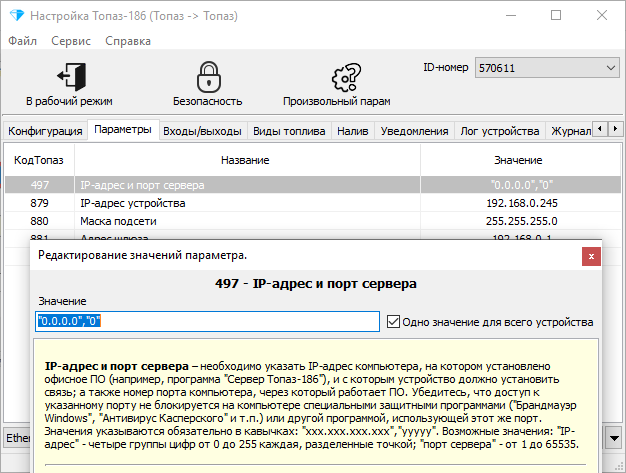The image size is (626, 473).
Task: Click the 'Значение' input field in dialog
Action: [x=207, y=321]
